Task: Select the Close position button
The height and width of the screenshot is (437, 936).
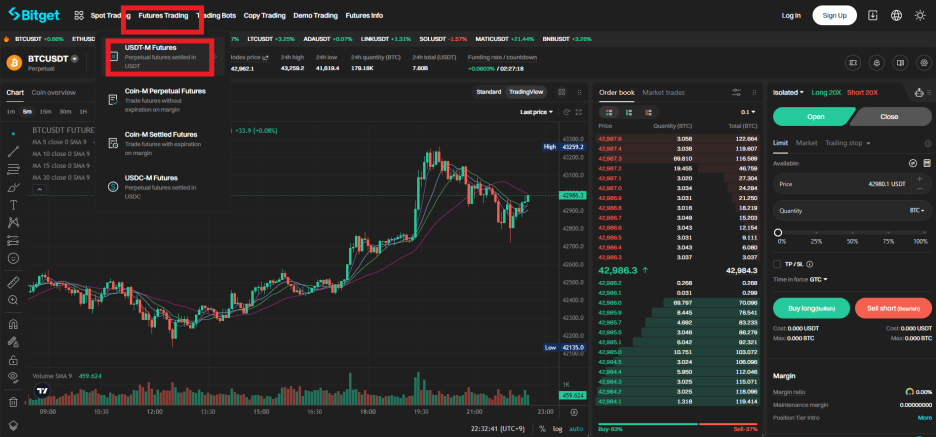Action: tap(891, 116)
